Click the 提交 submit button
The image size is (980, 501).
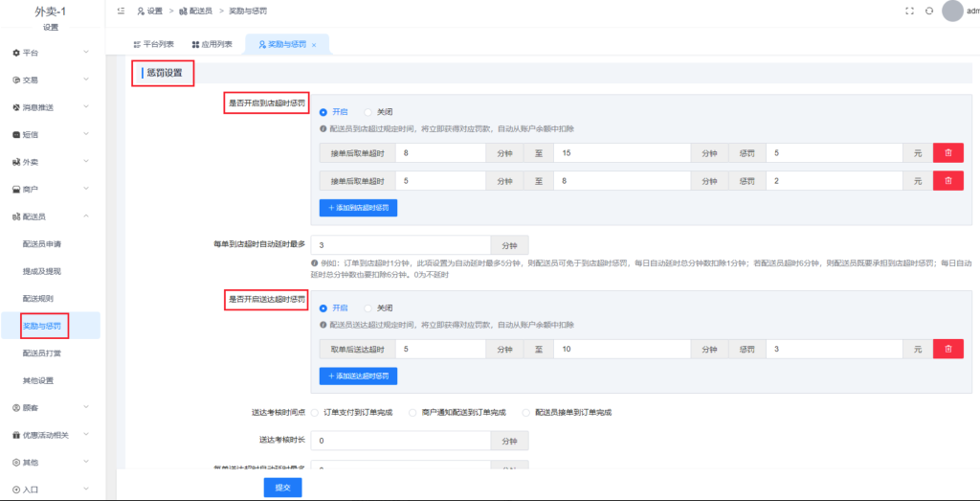click(x=282, y=488)
